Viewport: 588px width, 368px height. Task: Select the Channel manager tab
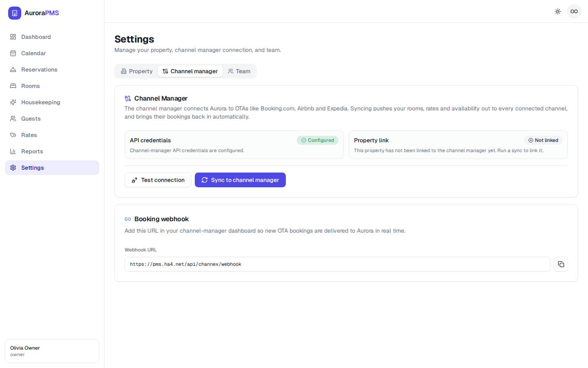pos(190,71)
